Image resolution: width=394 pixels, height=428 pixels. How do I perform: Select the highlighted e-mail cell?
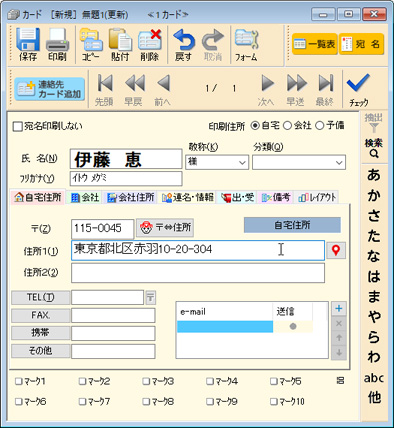(x=225, y=327)
